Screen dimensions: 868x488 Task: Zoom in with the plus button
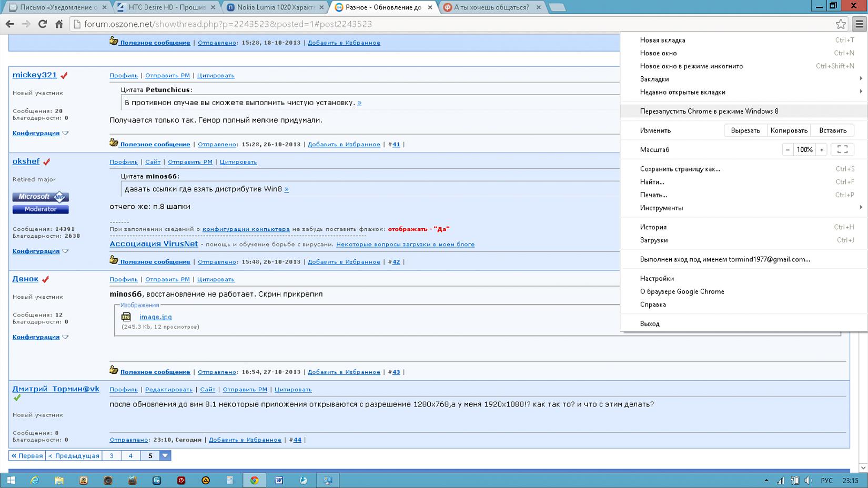822,149
